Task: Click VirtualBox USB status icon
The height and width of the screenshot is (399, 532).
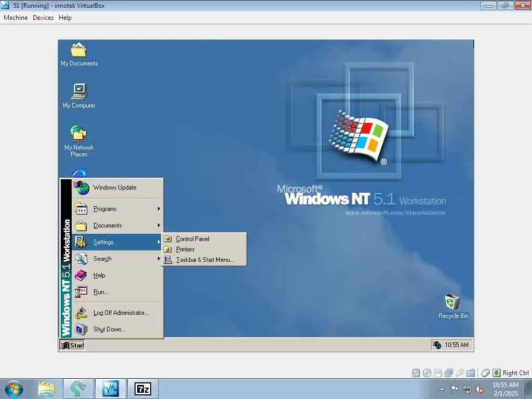Action: coord(459,373)
